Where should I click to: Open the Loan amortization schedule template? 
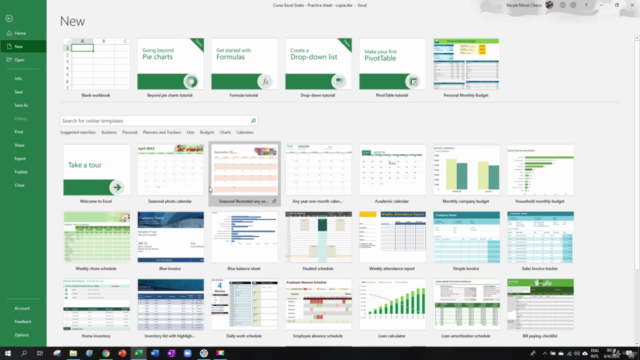pyautogui.click(x=466, y=309)
